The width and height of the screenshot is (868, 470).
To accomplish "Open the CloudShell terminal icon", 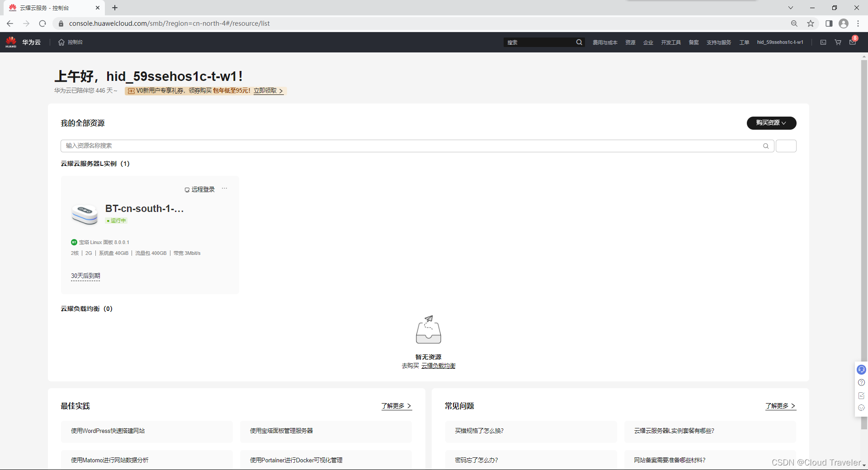I will coord(823,42).
